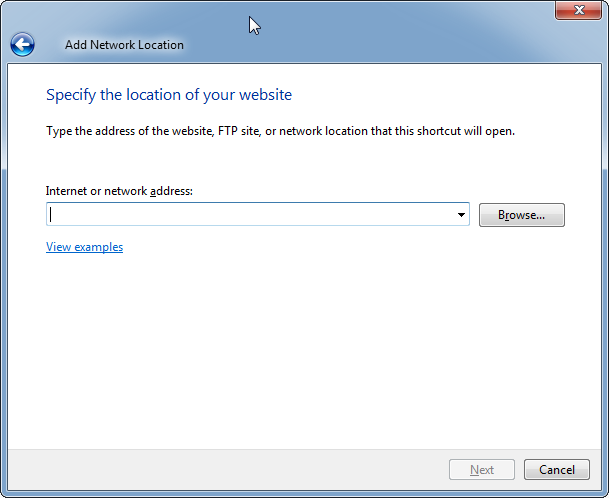Expand the address combo box dropdown arrow
Screen dimensions: 609x498
click(x=461, y=215)
